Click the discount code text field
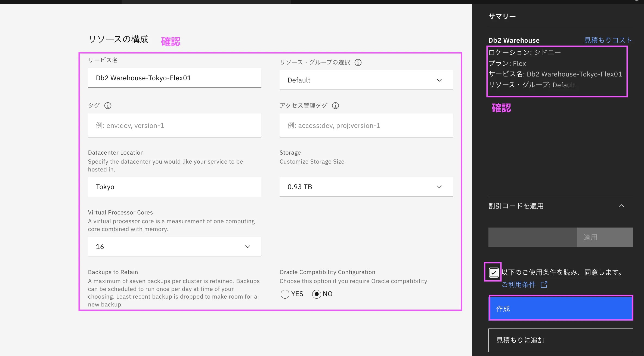This screenshot has width=644, height=356. point(532,237)
